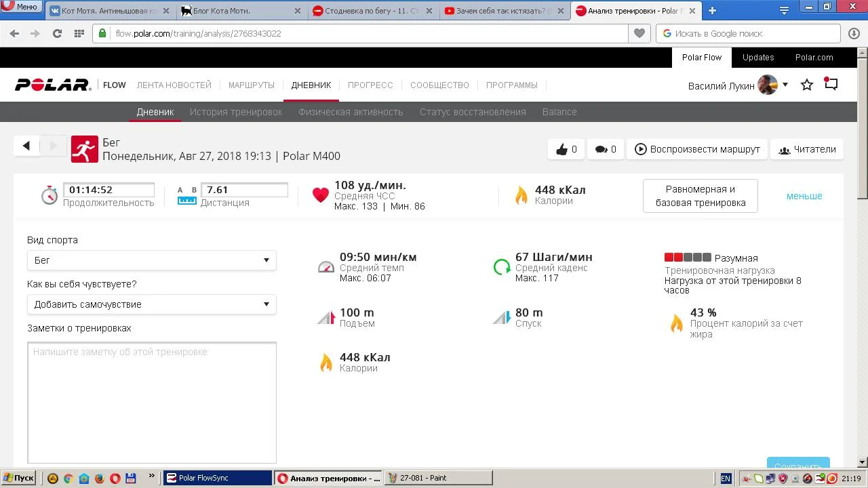Click the red running sport icon
The height and width of the screenshot is (488, 868).
tap(85, 149)
